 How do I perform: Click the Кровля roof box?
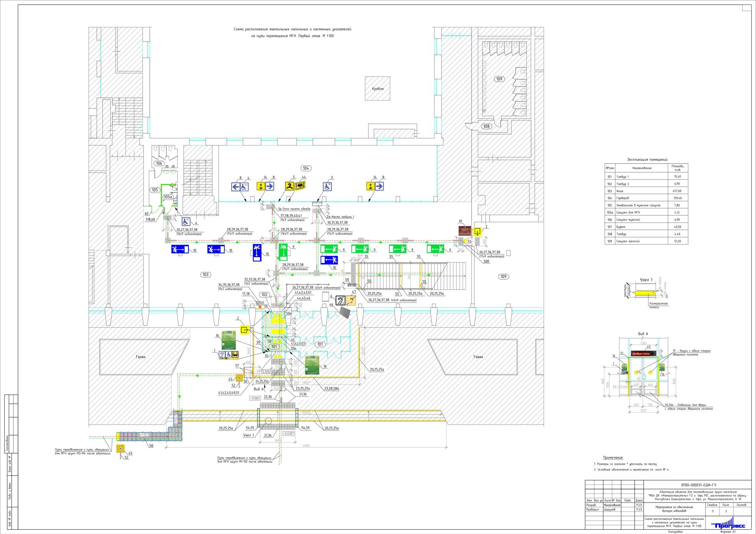377,89
